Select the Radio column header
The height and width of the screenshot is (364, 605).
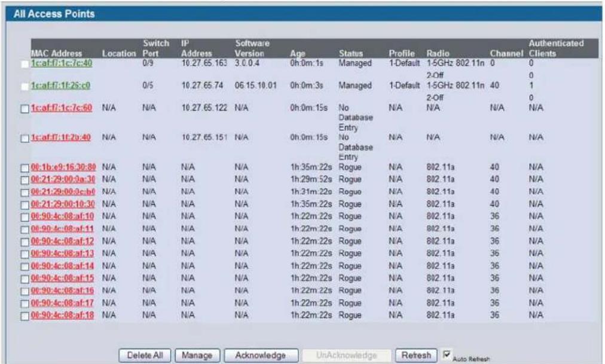coord(438,53)
